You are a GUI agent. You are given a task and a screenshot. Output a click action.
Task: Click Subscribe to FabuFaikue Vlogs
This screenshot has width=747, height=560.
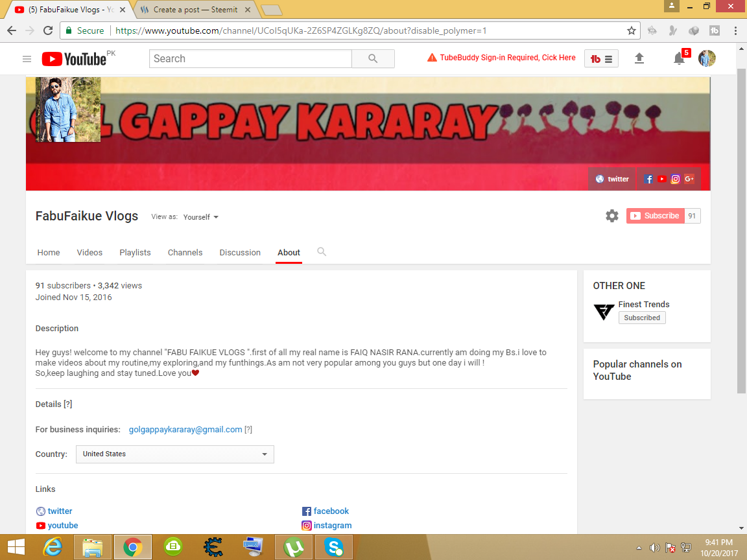[x=656, y=215]
